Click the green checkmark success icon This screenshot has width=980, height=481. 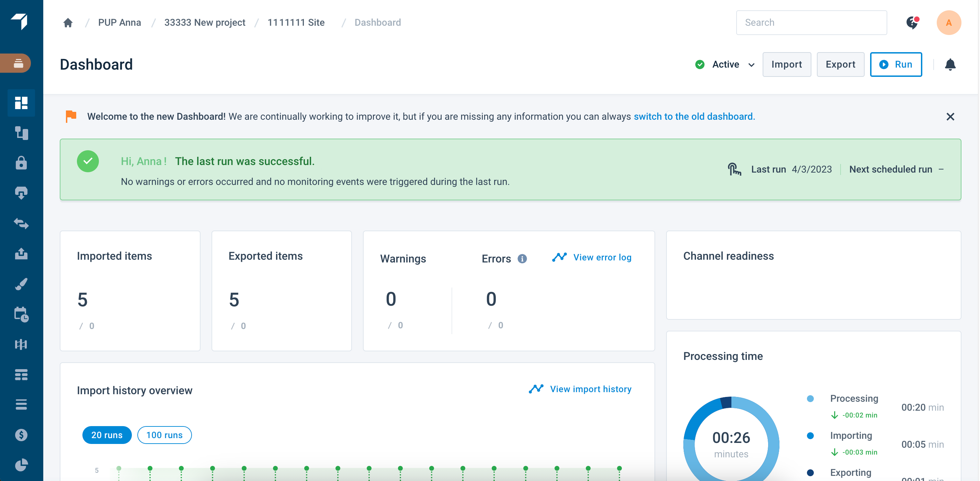click(88, 161)
